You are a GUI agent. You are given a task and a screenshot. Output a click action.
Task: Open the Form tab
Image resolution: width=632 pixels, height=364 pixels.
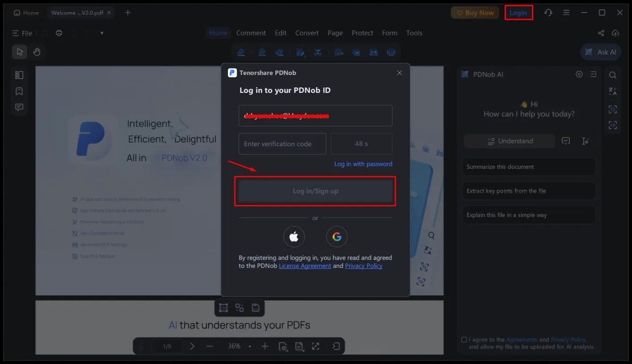tap(390, 33)
